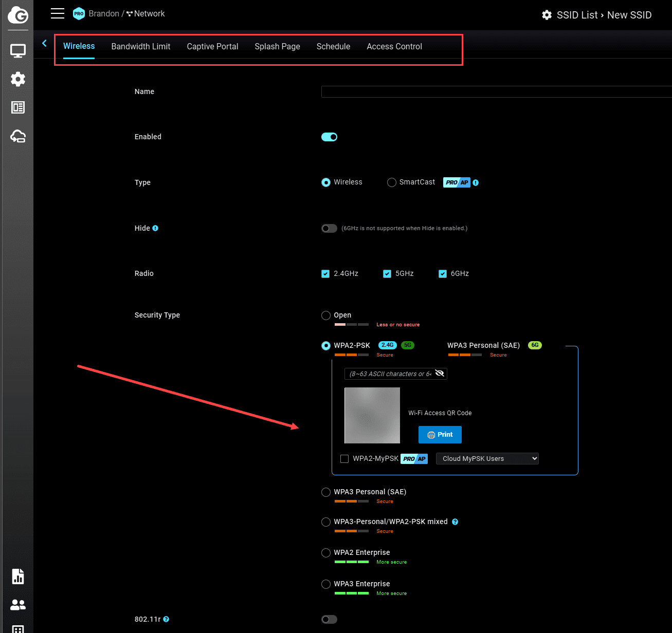Enable the WPA2-MyPSK checkbox

tap(344, 459)
